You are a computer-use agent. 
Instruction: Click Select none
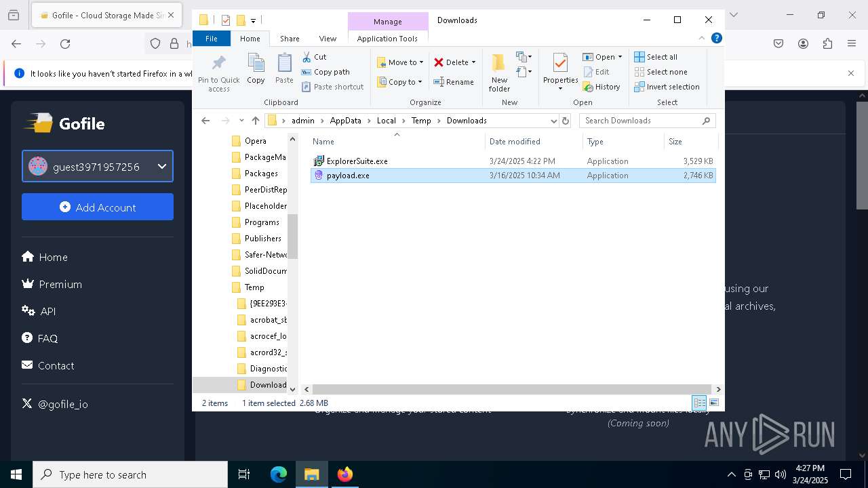point(660,72)
